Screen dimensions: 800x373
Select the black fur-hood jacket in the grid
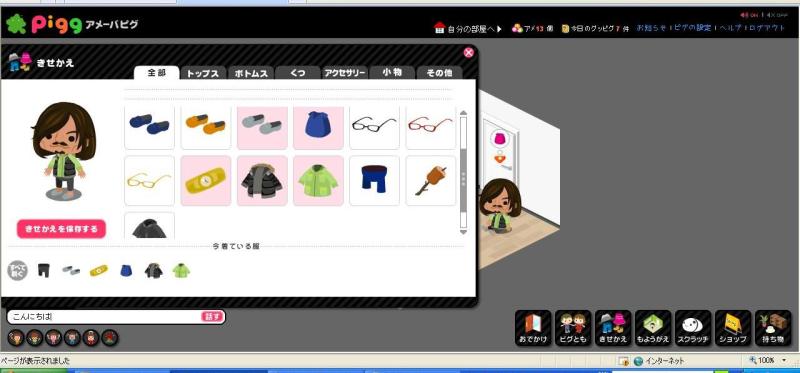click(262, 181)
